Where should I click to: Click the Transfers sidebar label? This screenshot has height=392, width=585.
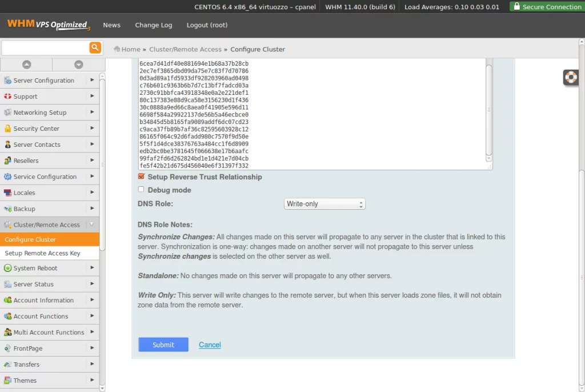[x=26, y=365]
